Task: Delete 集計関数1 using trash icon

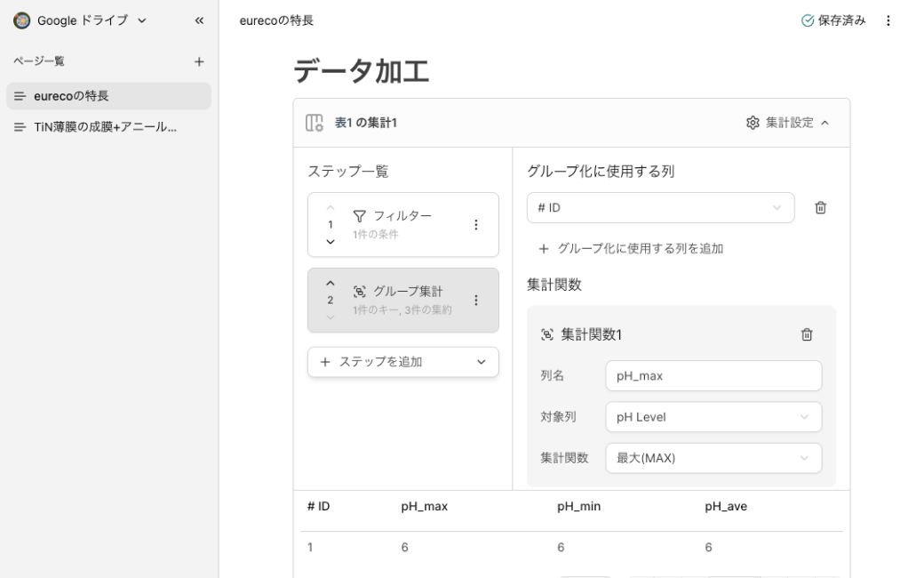Action: point(806,334)
